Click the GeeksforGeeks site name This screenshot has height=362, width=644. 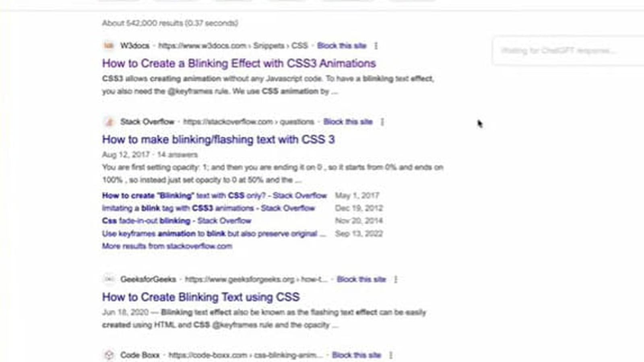click(x=148, y=279)
